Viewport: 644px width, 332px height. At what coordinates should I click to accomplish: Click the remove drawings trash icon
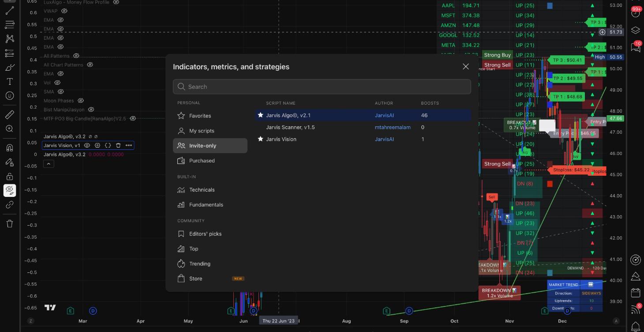tap(9, 223)
